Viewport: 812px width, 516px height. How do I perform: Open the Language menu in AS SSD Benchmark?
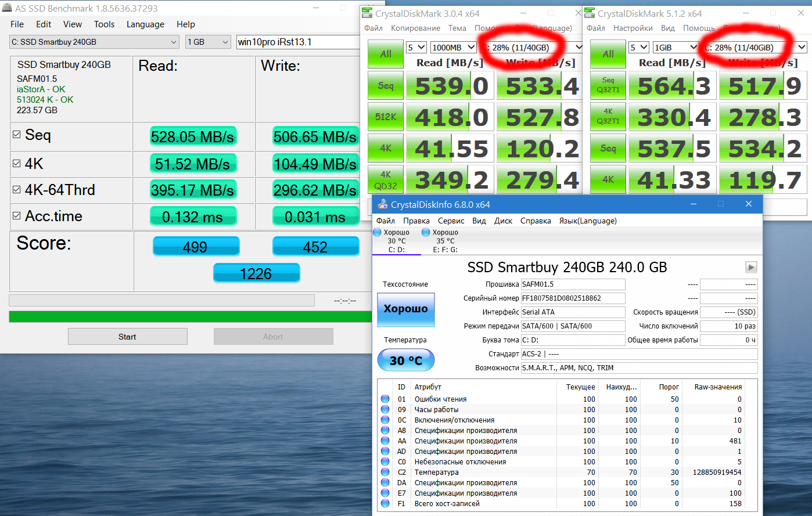click(x=145, y=24)
